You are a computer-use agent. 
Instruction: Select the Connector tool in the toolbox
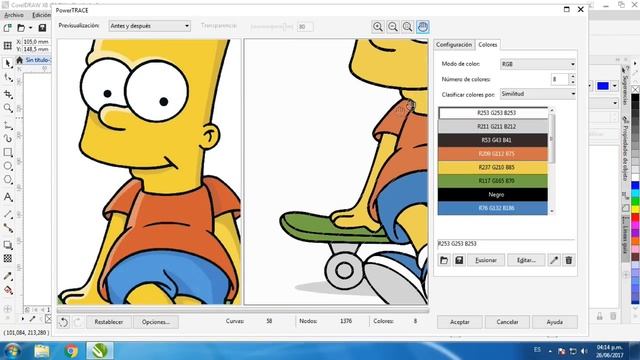[x=8, y=228]
